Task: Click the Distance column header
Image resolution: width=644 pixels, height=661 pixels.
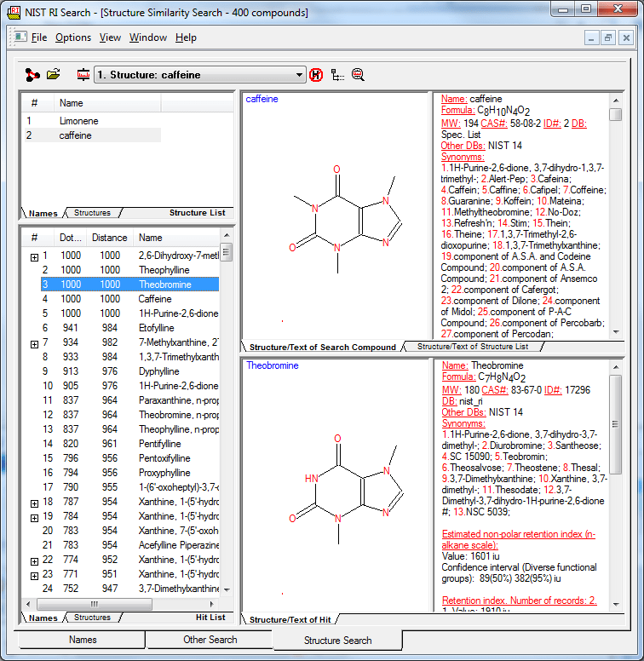Action: 110,238
